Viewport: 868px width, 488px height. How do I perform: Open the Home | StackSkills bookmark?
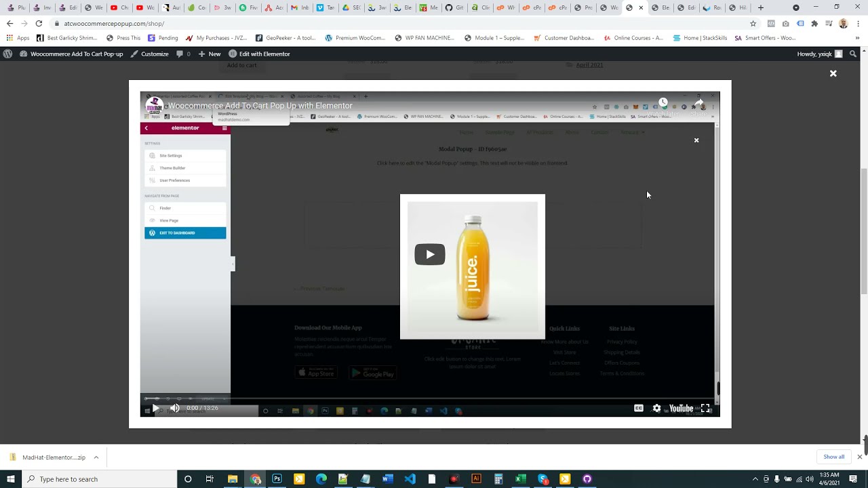click(x=700, y=38)
